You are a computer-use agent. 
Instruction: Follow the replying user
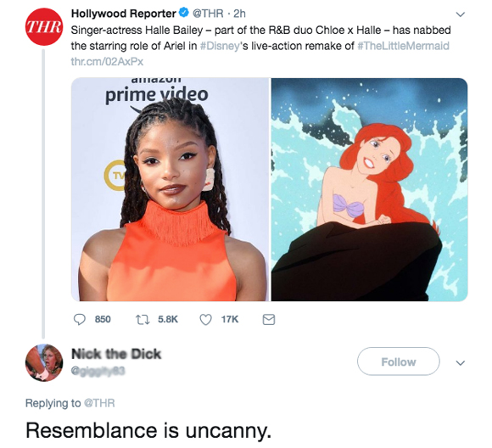coord(398,361)
